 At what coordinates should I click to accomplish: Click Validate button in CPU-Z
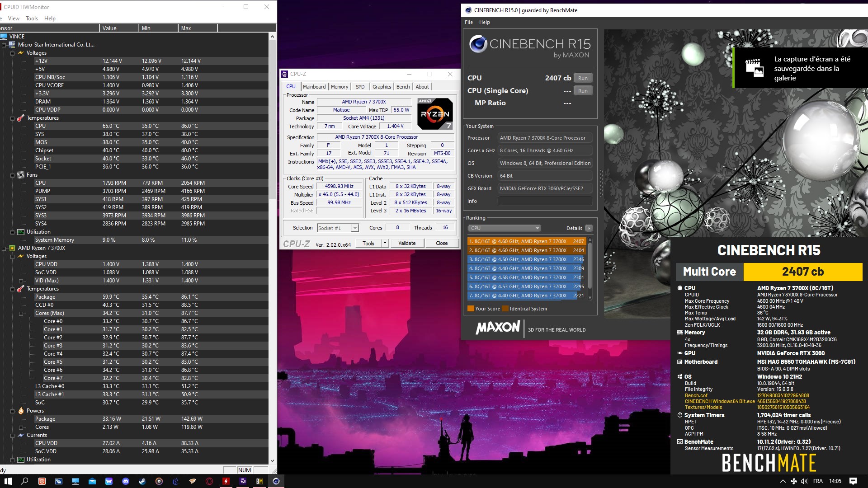407,243
